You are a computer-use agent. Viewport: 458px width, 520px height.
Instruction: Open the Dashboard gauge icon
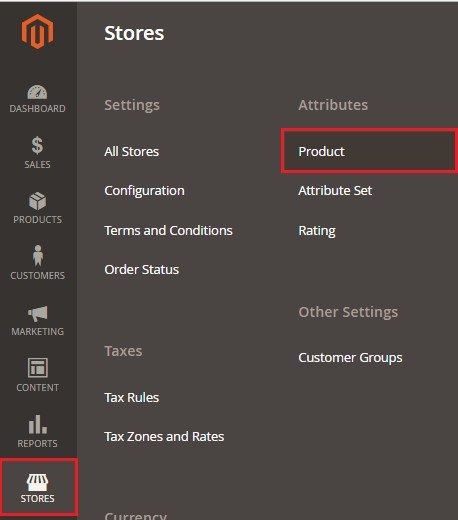(x=37, y=92)
